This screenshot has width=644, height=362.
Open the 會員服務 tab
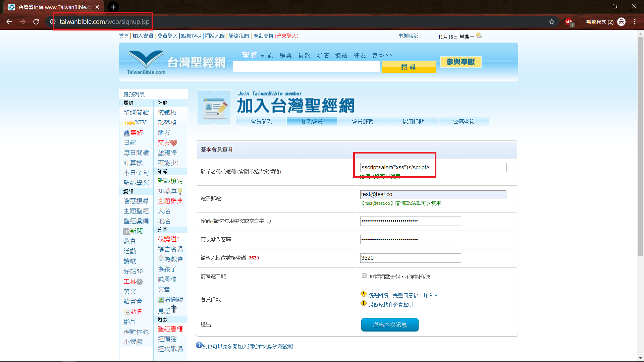(363, 121)
